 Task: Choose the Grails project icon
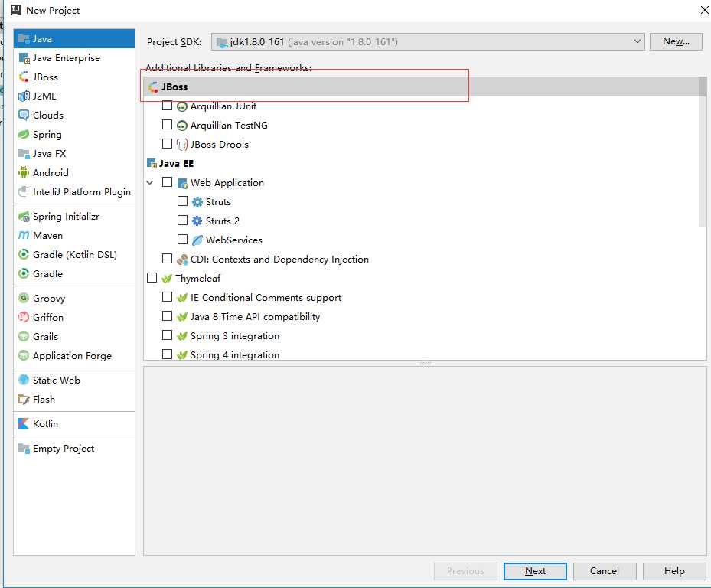coord(24,336)
